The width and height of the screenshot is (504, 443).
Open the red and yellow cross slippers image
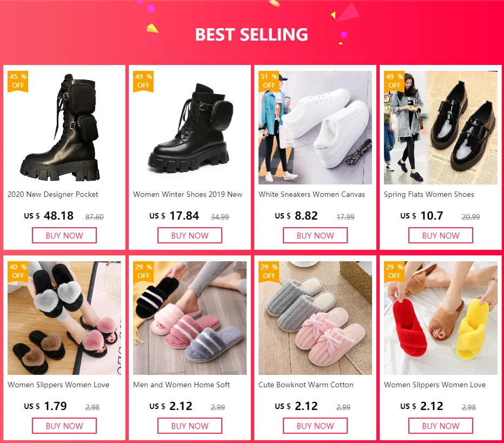tap(441, 318)
